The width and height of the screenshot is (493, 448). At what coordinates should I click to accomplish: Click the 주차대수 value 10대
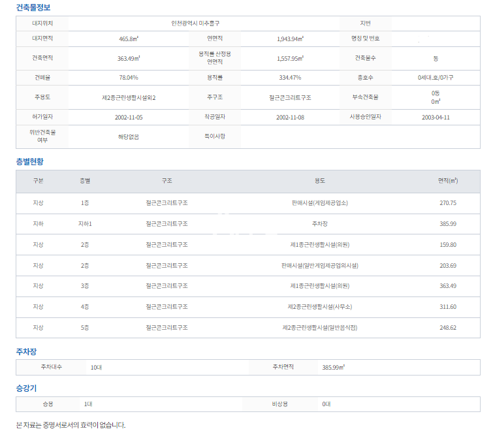click(x=96, y=367)
